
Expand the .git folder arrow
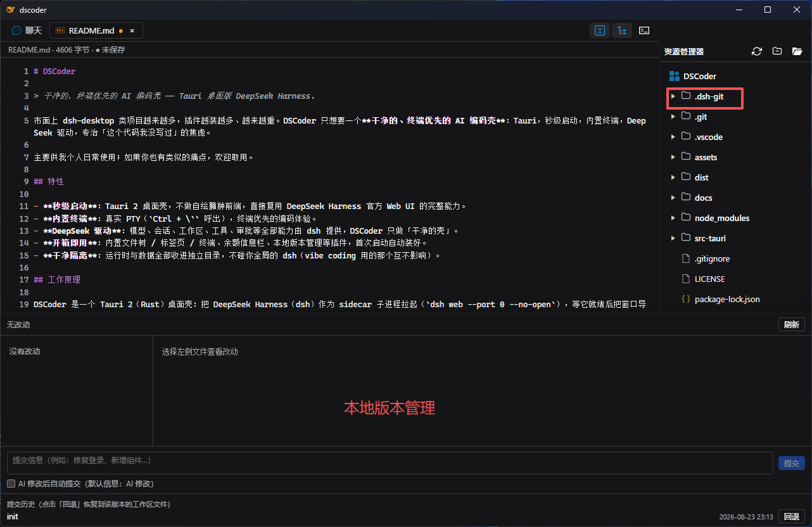point(673,117)
